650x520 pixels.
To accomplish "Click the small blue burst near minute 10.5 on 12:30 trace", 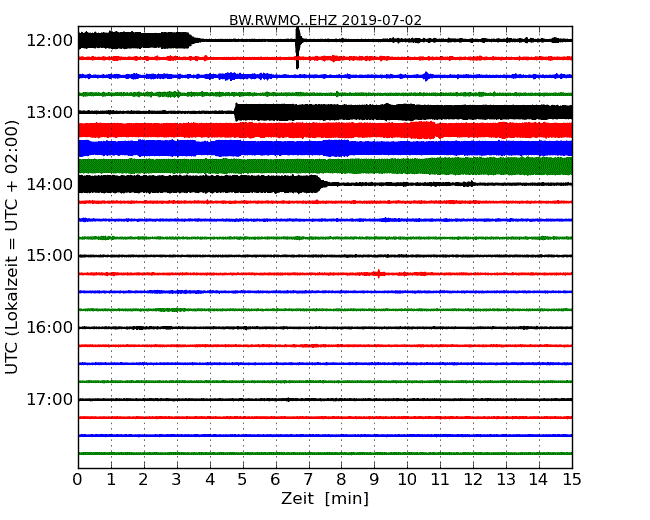I will (x=426, y=76).
